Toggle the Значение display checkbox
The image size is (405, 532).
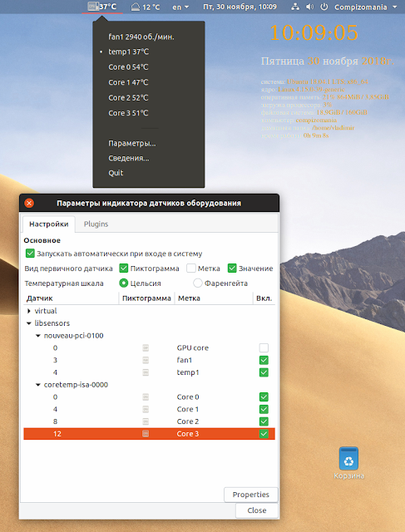[232, 268]
